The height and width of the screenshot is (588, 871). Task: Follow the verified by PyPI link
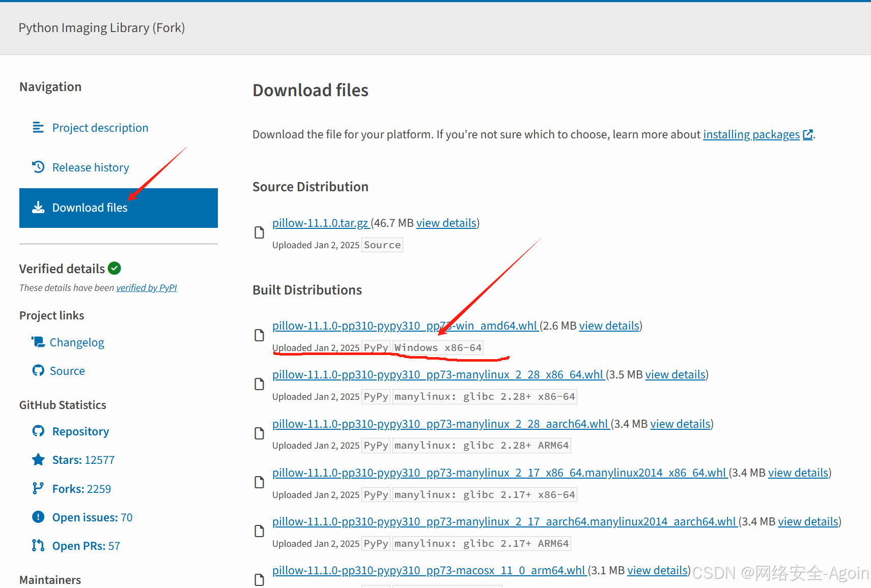147,288
